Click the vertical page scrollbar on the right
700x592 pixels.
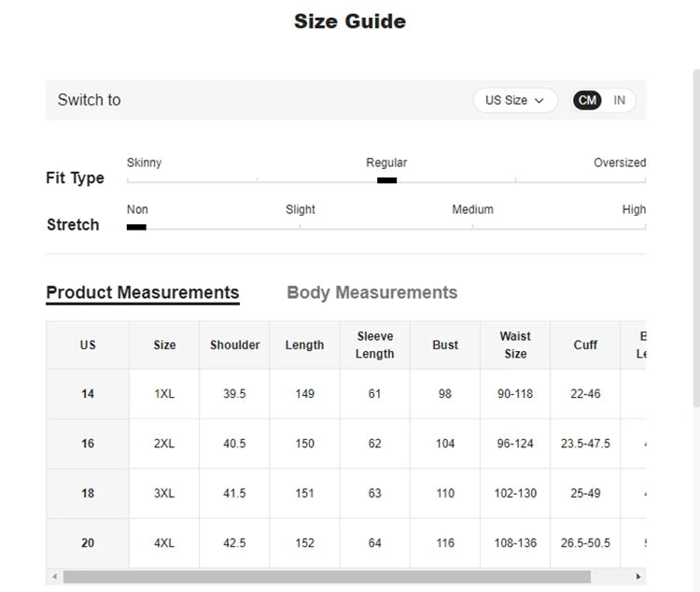tap(696, 238)
